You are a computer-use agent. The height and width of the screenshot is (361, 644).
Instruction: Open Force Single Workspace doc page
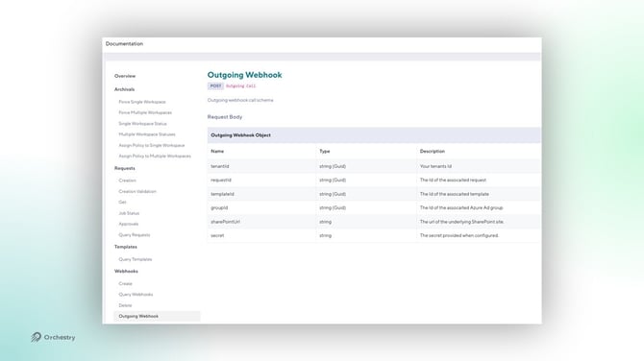point(142,102)
